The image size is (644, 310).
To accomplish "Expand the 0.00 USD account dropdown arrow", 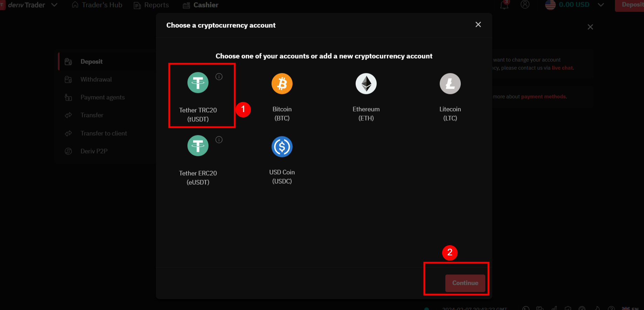I will click(x=601, y=5).
